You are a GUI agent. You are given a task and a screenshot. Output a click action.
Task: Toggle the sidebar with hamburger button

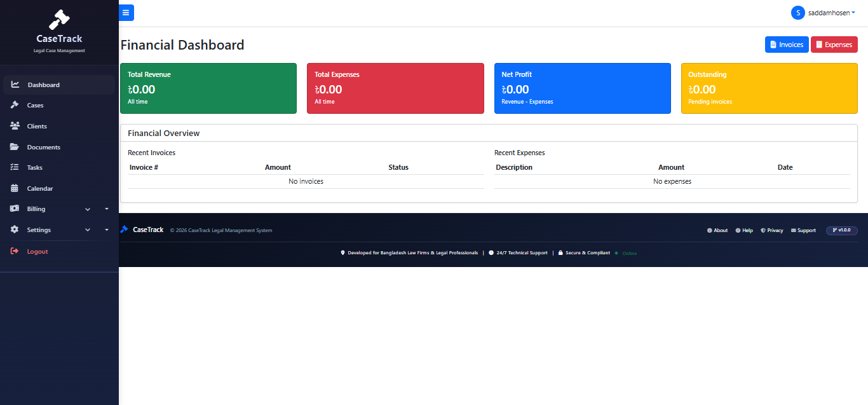tap(126, 13)
